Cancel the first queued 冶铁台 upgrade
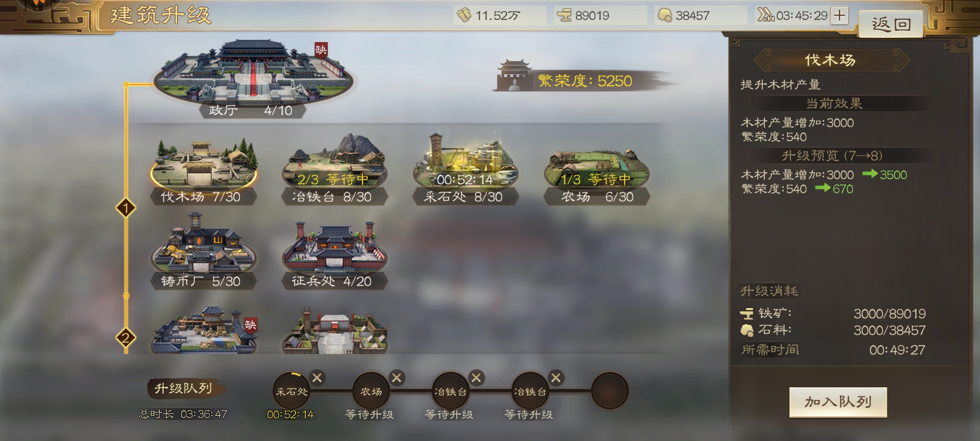Screen dimensions: 980x441 coord(476,378)
